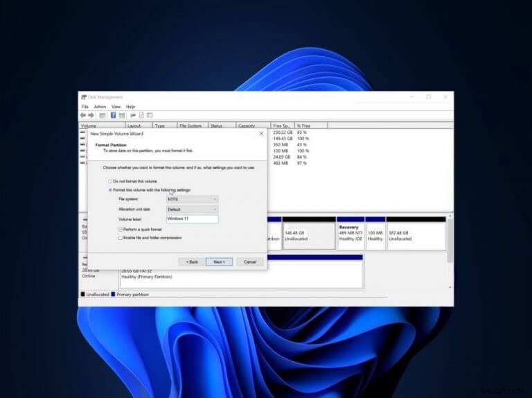This screenshot has width=532, height=398.
Task: Select the Recovery 499 MB partition block
Action: click(351, 233)
